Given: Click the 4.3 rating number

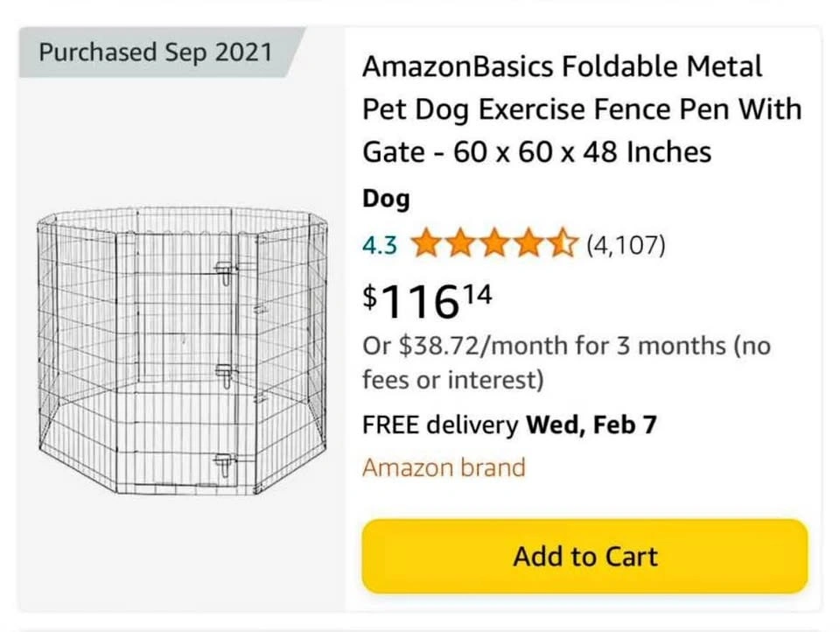Looking at the screenshot, I should click(x=380, y=245).
